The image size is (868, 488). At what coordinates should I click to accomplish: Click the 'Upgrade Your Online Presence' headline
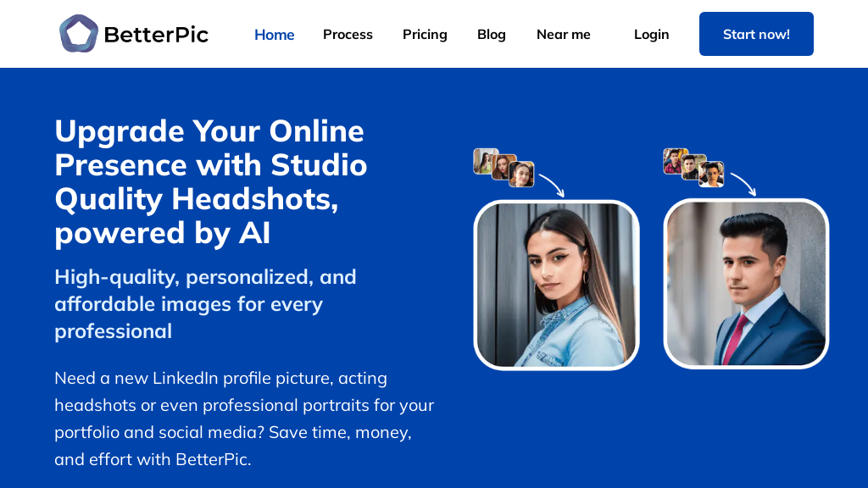coord(210,181)
